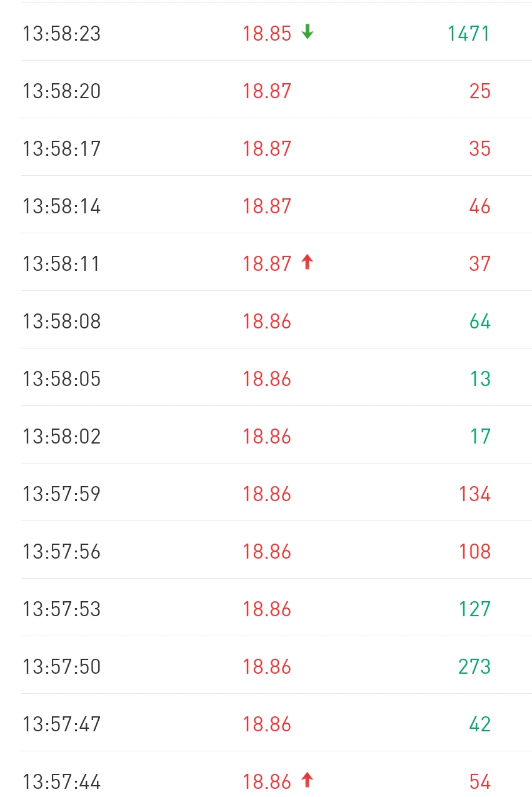Click the 13:58:17 timestamp
Viewport: 532px width, 797px height.
click(x=61, y=149)
